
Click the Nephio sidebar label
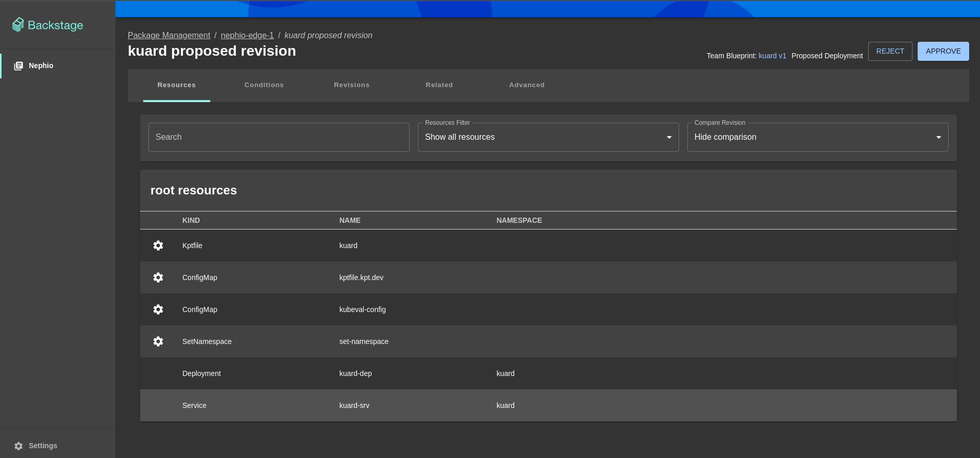[41, 66]
